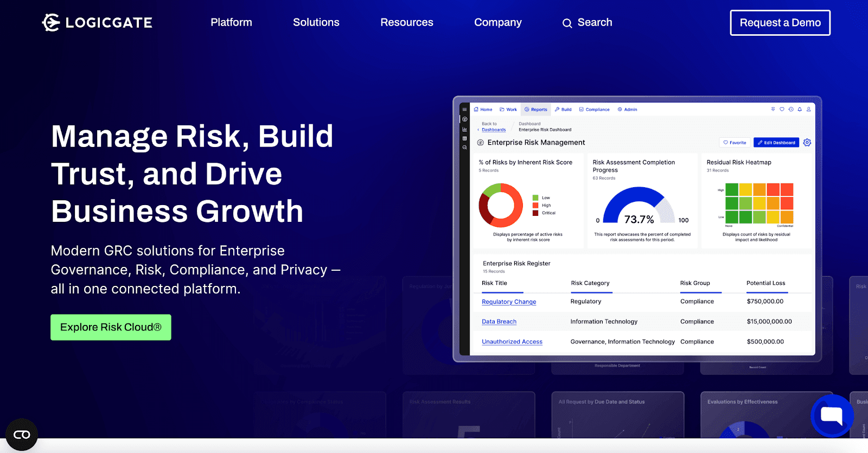868x453 pixels.
Task: Click the search icon in dashboard sidebar
Action: tap(464, 148)
